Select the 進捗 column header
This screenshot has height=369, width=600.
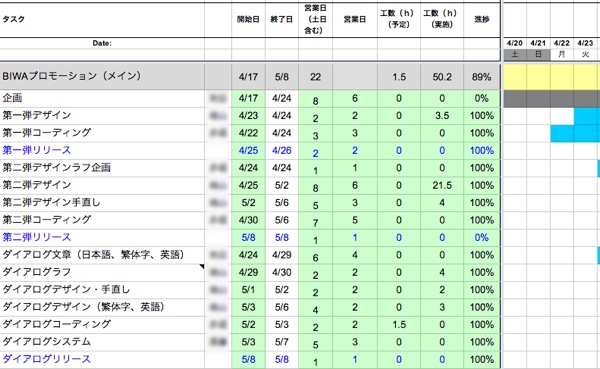pos(481,19)
